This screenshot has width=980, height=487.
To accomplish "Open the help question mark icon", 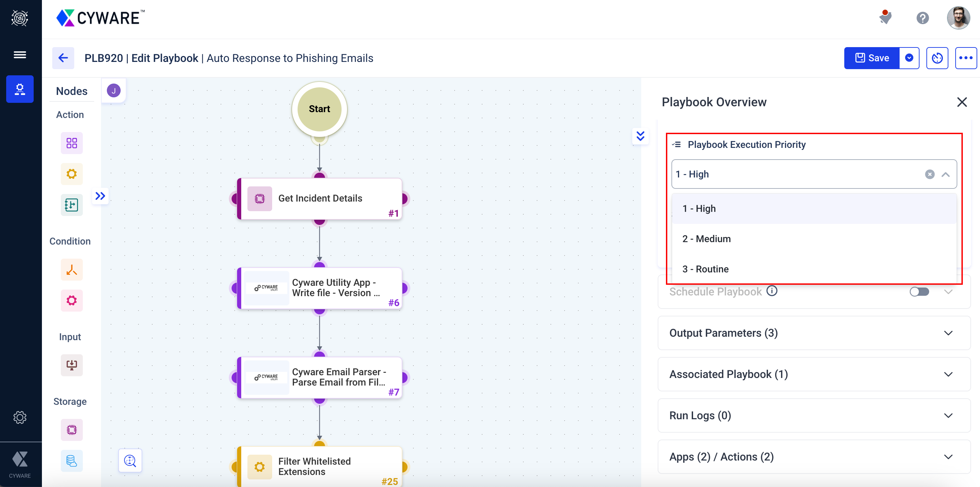I will (x=922, y=18).
